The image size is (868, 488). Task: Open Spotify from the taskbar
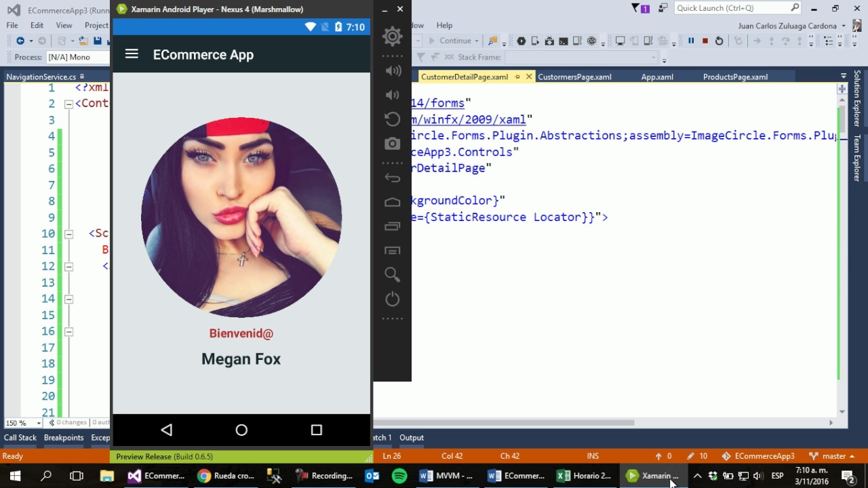point(399,476)
